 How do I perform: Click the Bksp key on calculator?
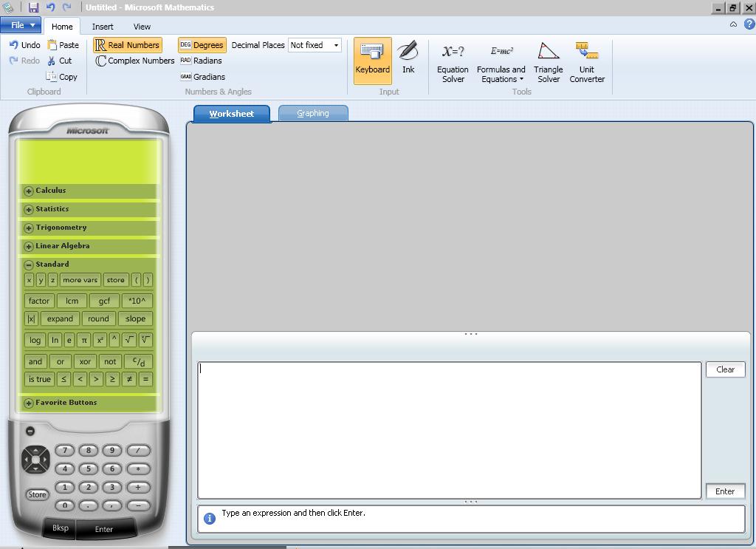point(61,528)
